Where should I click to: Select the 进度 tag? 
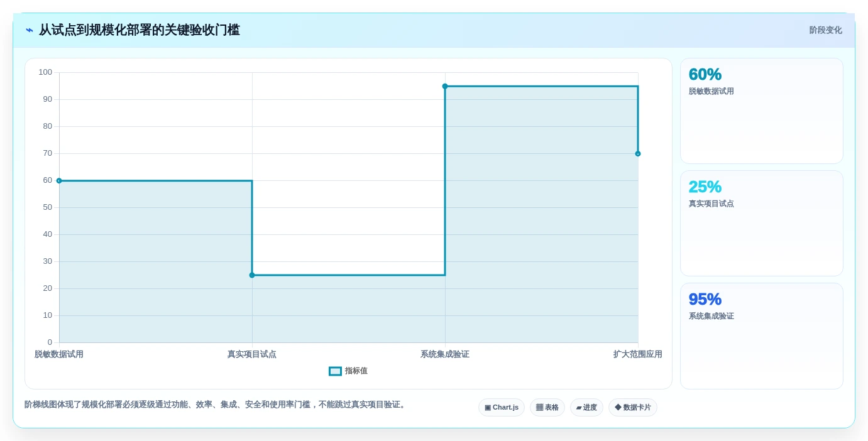tap(586, 408)
